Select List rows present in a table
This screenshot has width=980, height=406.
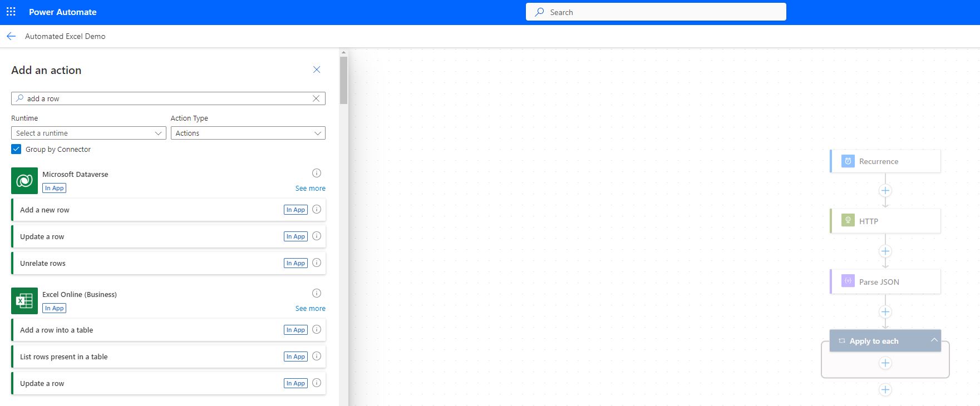pos(168,357)
